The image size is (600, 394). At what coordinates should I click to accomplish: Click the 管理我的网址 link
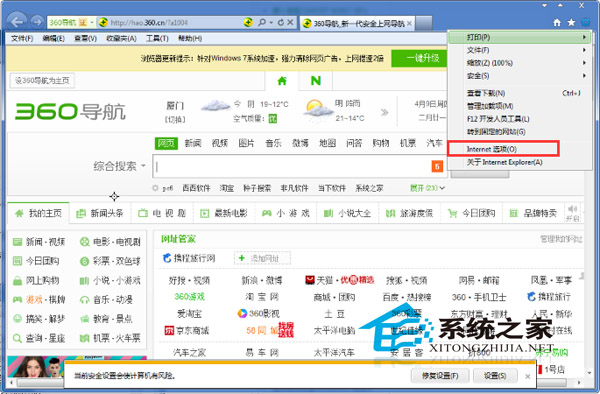click(561, 239)
